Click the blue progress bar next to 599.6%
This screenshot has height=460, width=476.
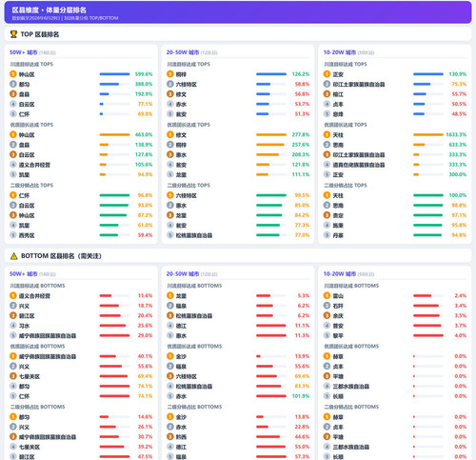pyautogui.click(x=114, y=74)
